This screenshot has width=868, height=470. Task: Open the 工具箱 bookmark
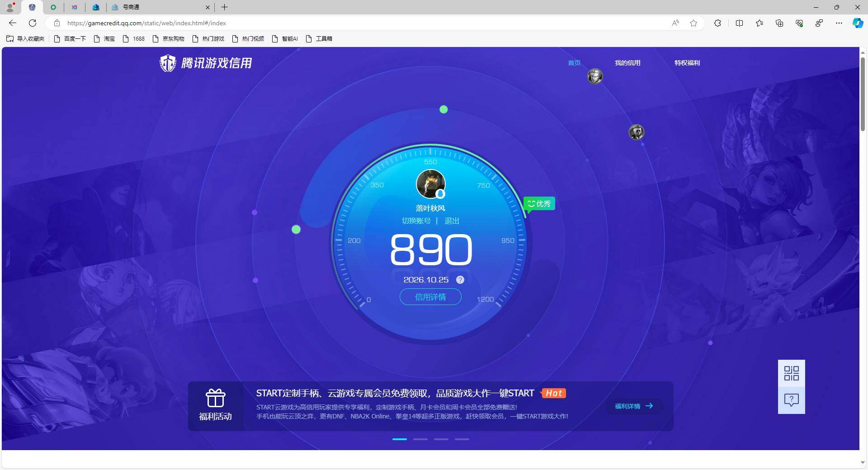(319, 38)
